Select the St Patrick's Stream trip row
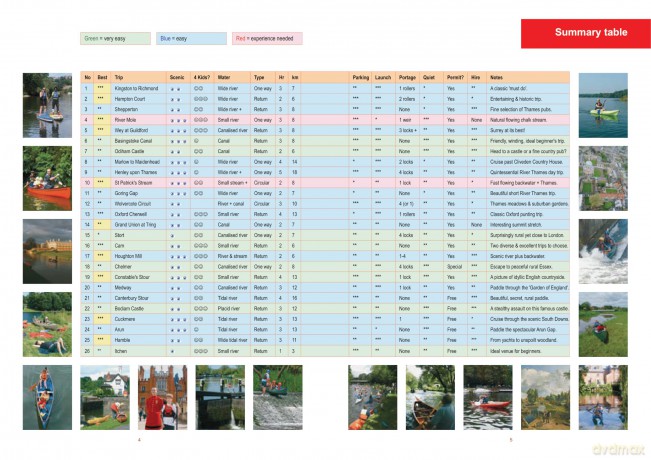The width and height of the screenshot is (651, 460). [x=325, y=183]
